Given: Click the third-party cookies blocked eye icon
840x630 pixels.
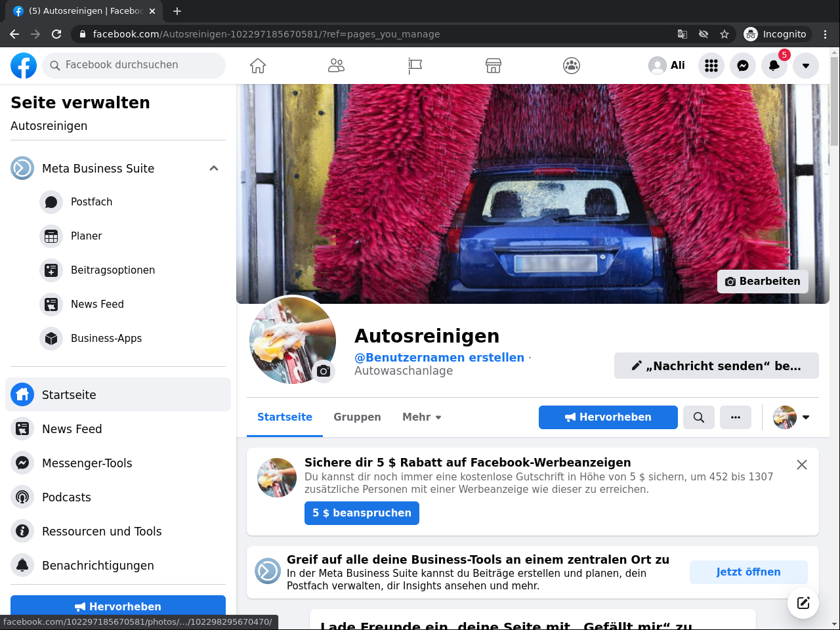Looking at the screenshot, I should point(703,34).
